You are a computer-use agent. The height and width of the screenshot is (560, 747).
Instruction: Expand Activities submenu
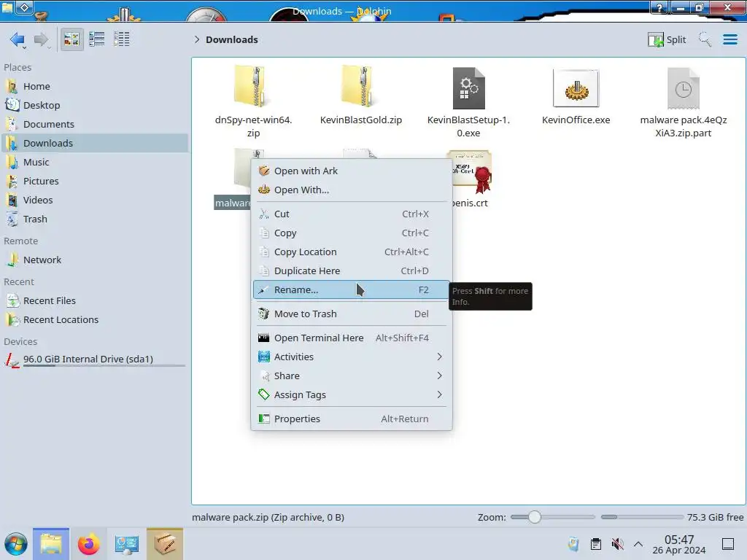point(351,357)
